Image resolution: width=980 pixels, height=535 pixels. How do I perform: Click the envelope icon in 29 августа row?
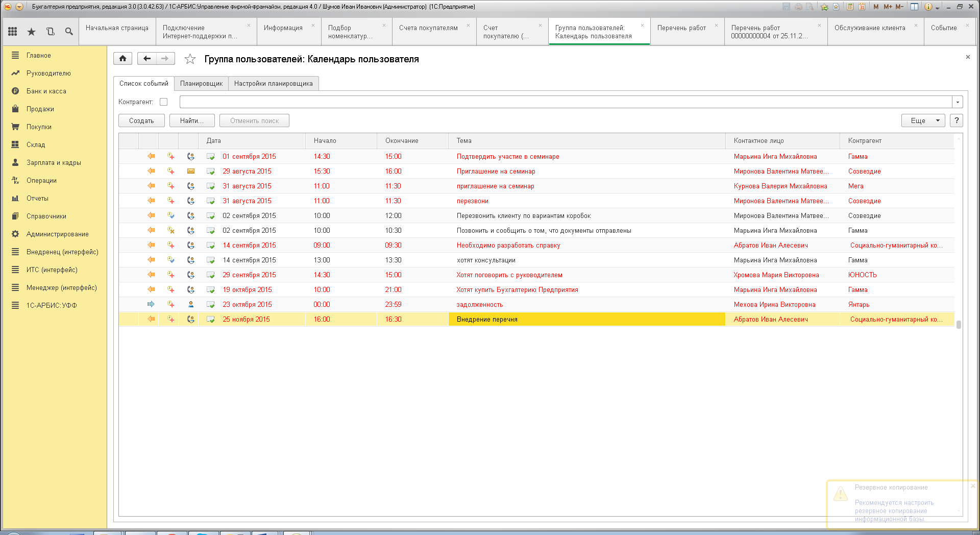click(x=191, y=172)
